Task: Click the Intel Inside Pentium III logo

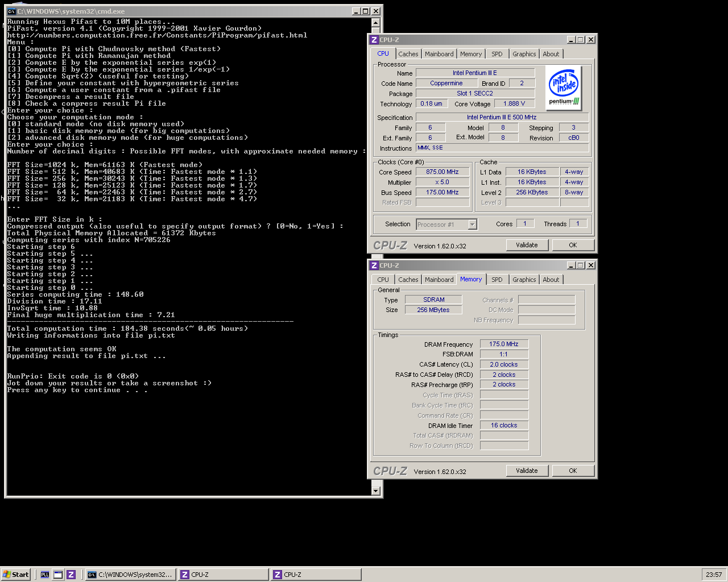Action: [564, 87]
